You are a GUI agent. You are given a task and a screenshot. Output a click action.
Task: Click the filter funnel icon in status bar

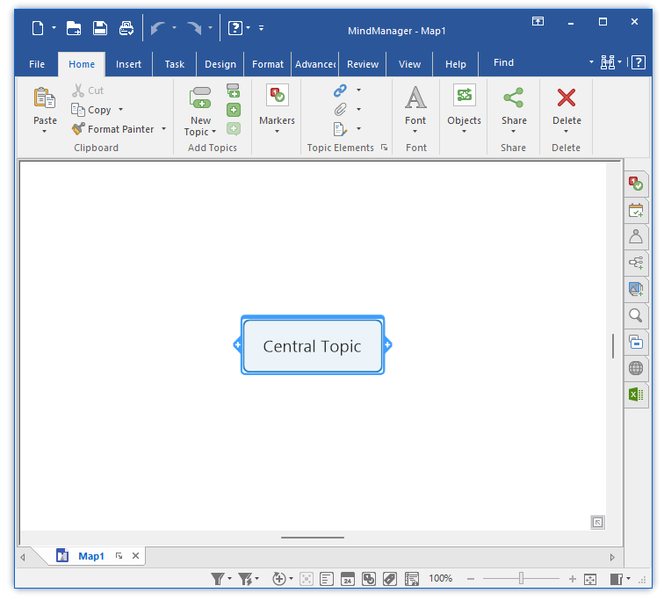(218, 578)
